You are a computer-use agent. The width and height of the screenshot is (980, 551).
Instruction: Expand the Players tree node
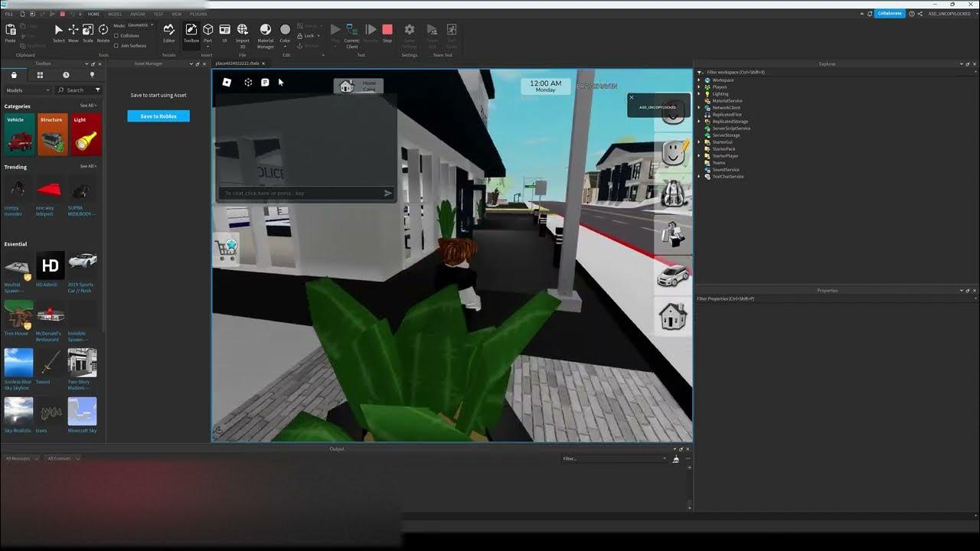pos(698,87)
